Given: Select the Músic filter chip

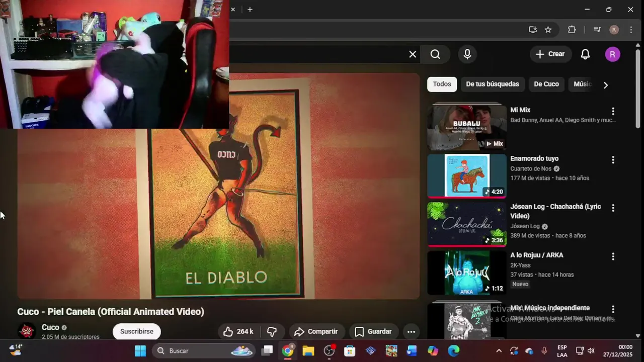Looking at the screenshot, I should [x=582, y=84].
